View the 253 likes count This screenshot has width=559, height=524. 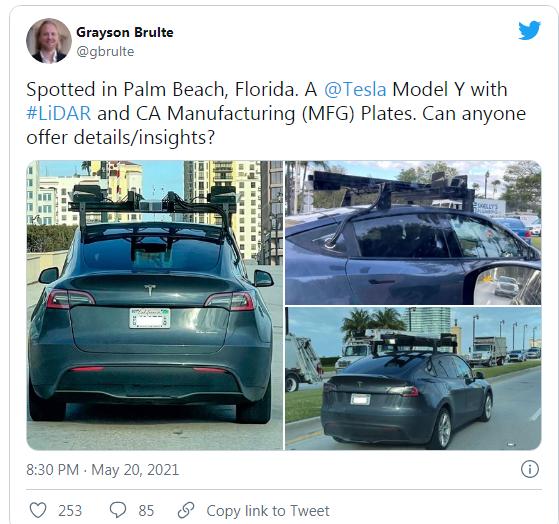[70, 510]
